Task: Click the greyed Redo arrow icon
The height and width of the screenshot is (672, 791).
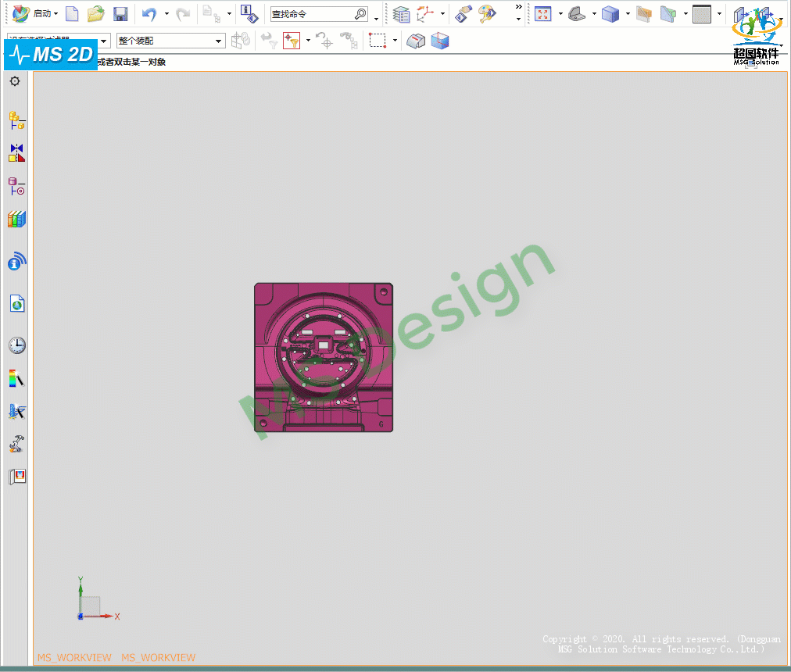Action: tap(183, 13)
